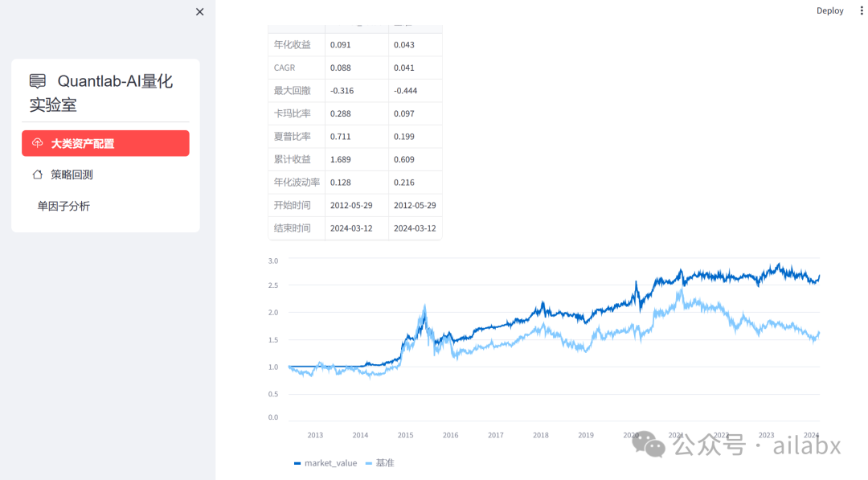Open the 策略回测 page
868x480 pixels.
click(72, 174)
